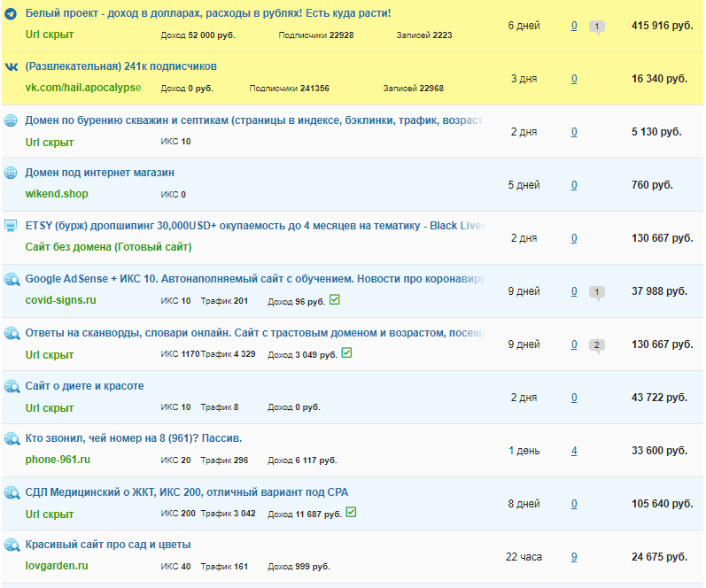The image size is (706, 588).
Task: Click bid count 0 on 43 722 руб. row
Action: coord(574,398)
